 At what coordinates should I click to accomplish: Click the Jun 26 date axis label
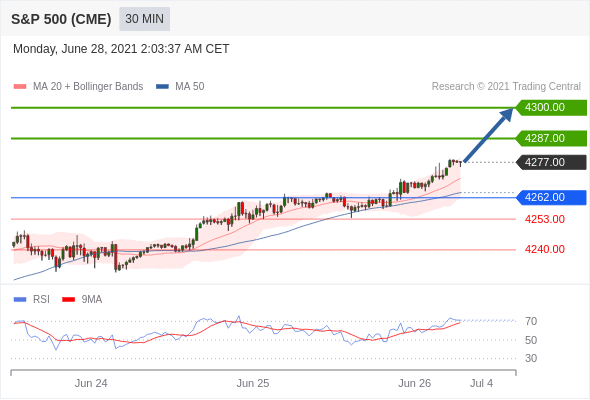(414, 383)
